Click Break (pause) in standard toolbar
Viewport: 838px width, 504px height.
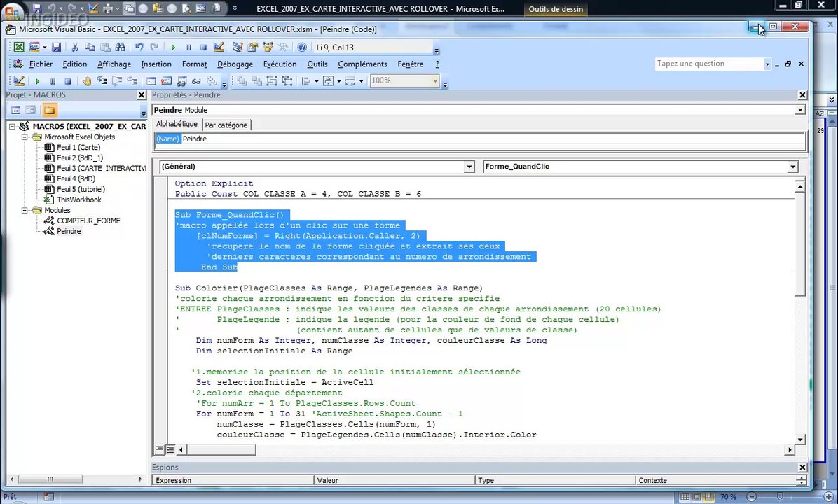[x=188, y=48]
